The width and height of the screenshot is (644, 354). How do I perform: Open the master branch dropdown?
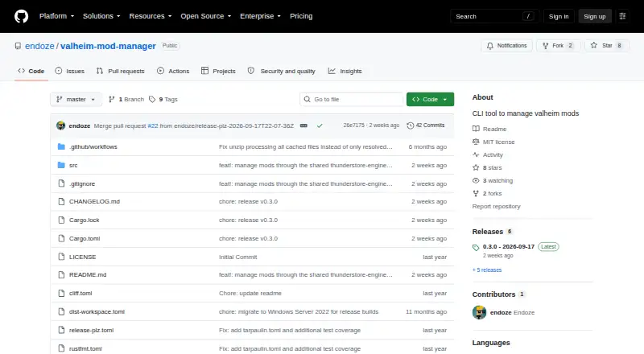tap(76, 100)
